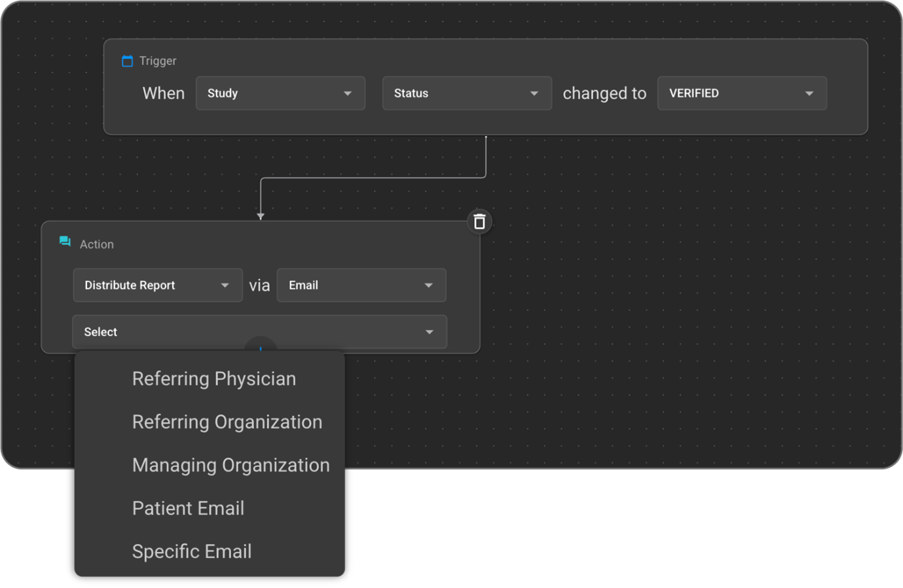Open the VERIFIED value dropdown

741,94
